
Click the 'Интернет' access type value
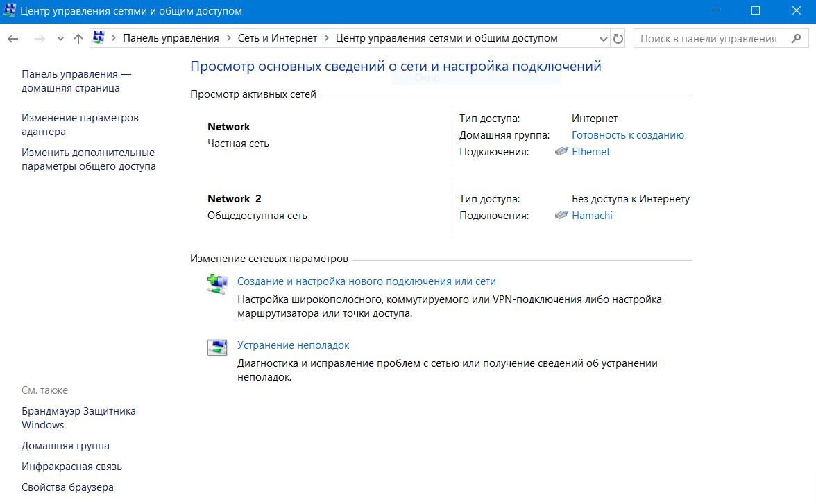[x=594, y=119]
